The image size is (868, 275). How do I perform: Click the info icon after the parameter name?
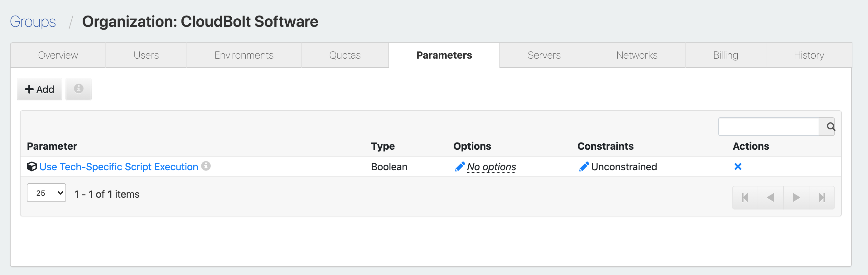click(206, 166)
